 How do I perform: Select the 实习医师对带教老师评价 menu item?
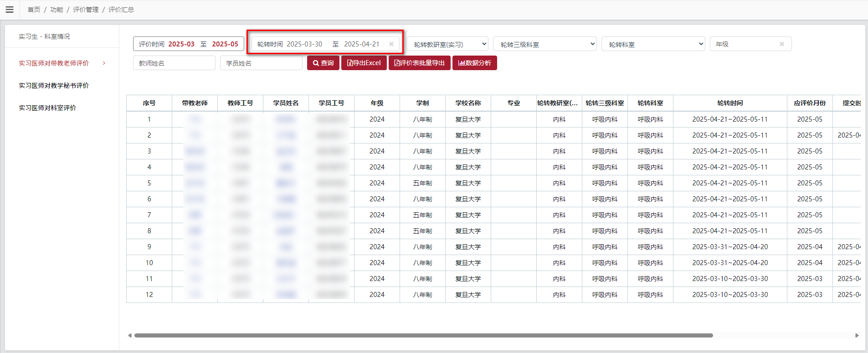(54, 63)
